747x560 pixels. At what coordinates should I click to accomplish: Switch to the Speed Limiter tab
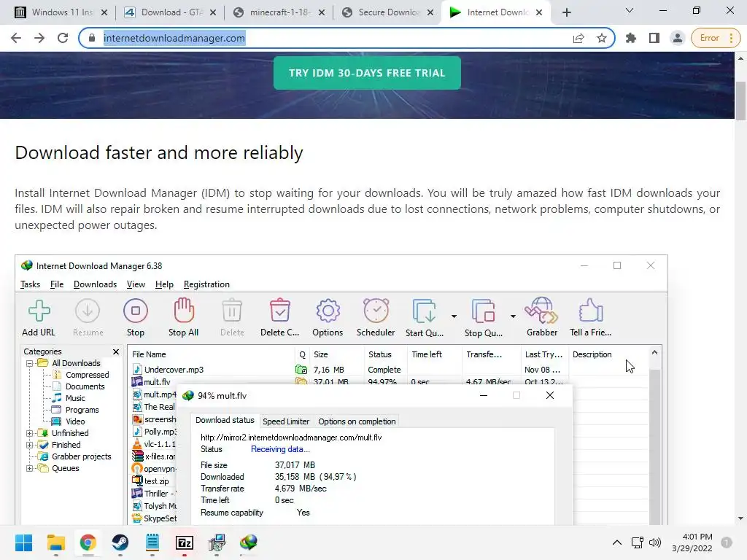[x=286, y=421]
